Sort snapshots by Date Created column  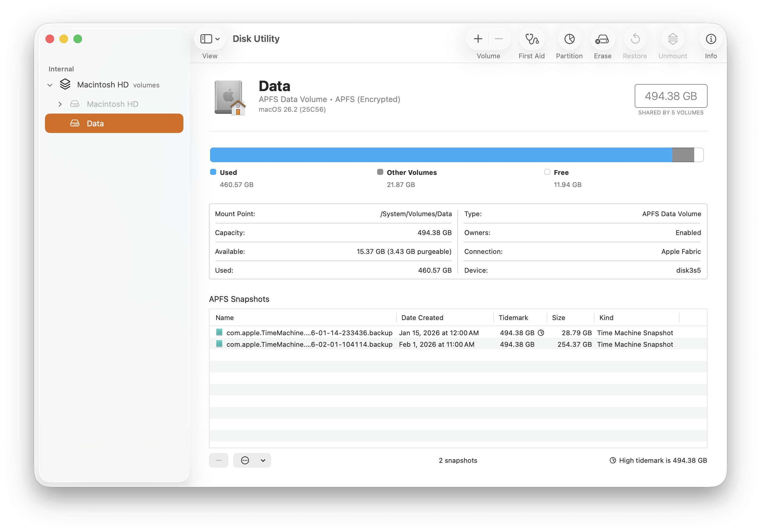[422, 318]
